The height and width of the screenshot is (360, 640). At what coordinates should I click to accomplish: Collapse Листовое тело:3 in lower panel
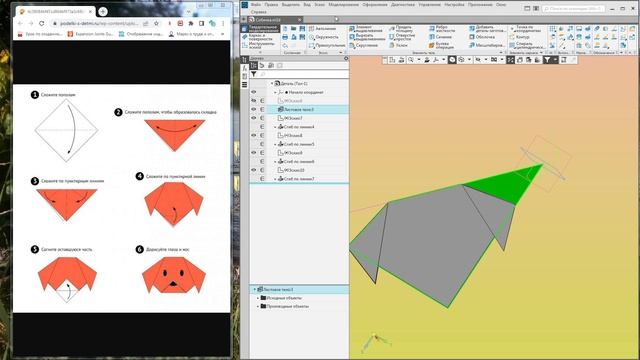pyautogui.click(x=254, y=289)
